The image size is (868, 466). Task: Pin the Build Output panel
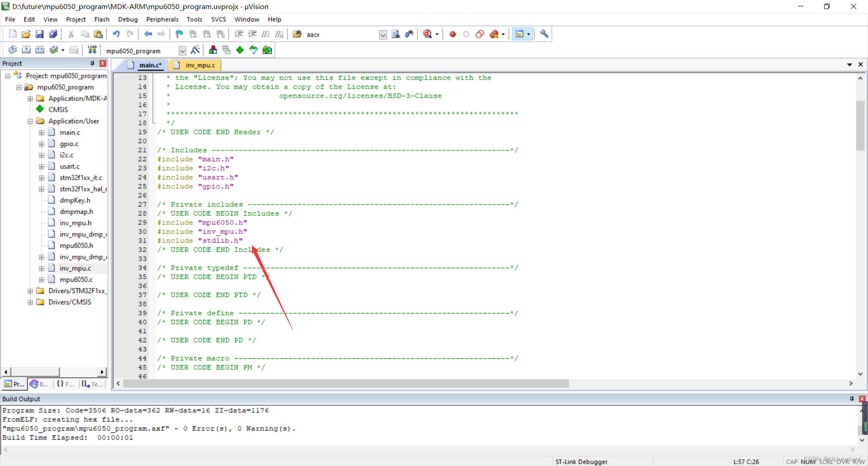(x=852, y=399)
